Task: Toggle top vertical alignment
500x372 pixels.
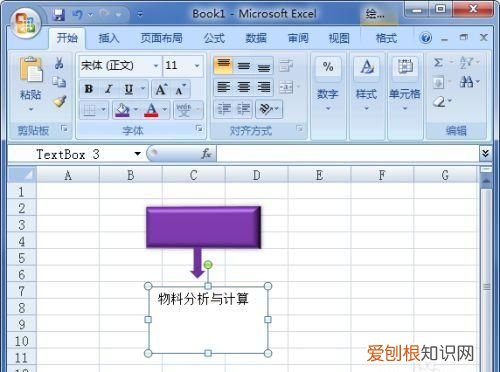Action: point(224,66)
